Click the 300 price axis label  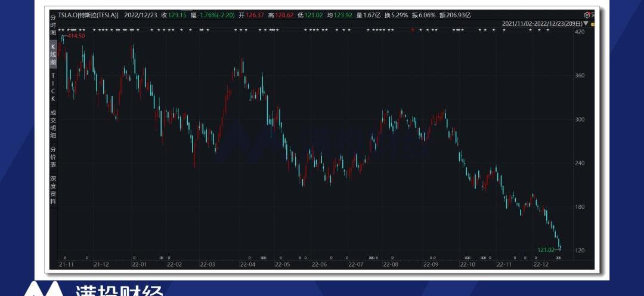click(580, 119)
